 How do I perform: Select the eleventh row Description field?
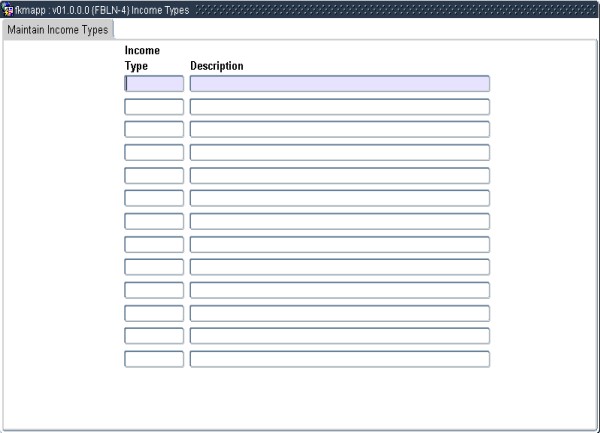click(340, 313)
